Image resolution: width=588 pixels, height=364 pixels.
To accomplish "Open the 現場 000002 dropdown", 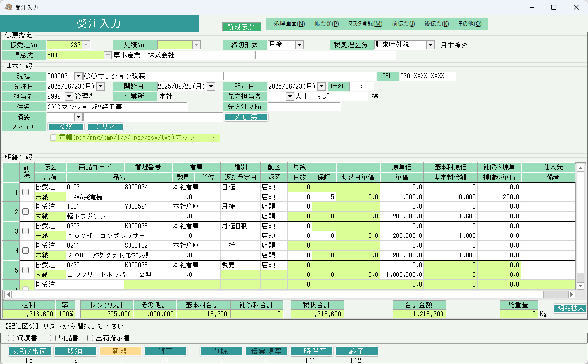I will tap(78, 76).
